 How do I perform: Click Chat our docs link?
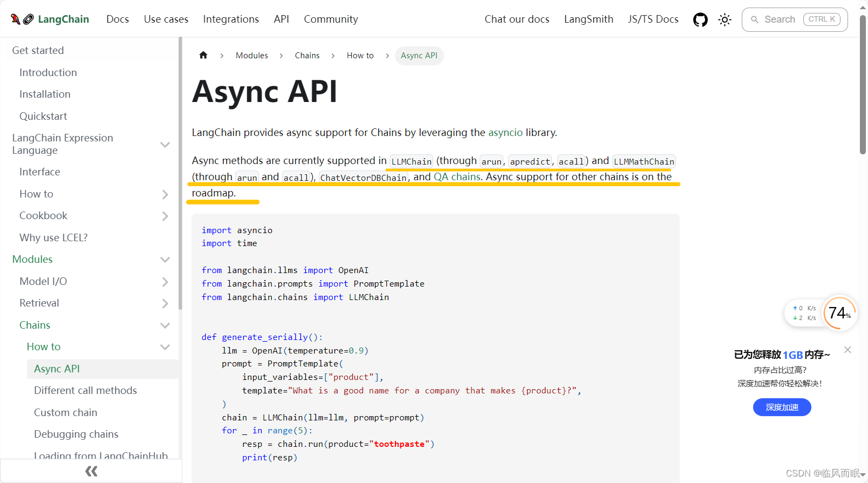pyautogui.click(x=517, y=19)
